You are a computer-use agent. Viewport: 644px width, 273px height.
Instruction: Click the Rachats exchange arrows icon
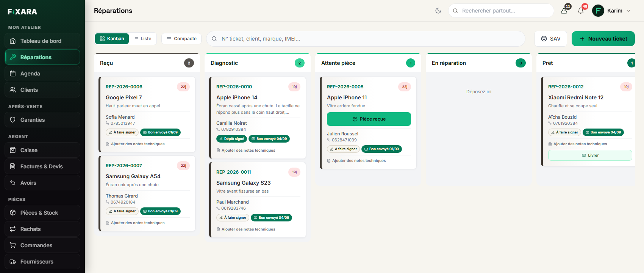click(x=13, y=229)
